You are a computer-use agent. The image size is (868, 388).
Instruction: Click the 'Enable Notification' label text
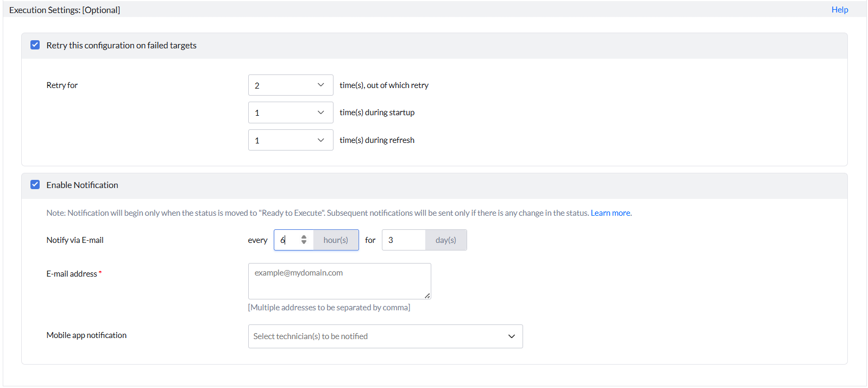(x=82, y=185)
